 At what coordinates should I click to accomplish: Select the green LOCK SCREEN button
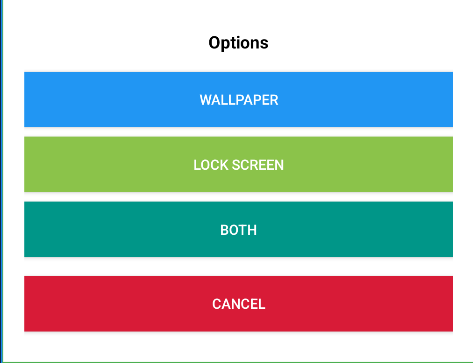tap(238, 164)
